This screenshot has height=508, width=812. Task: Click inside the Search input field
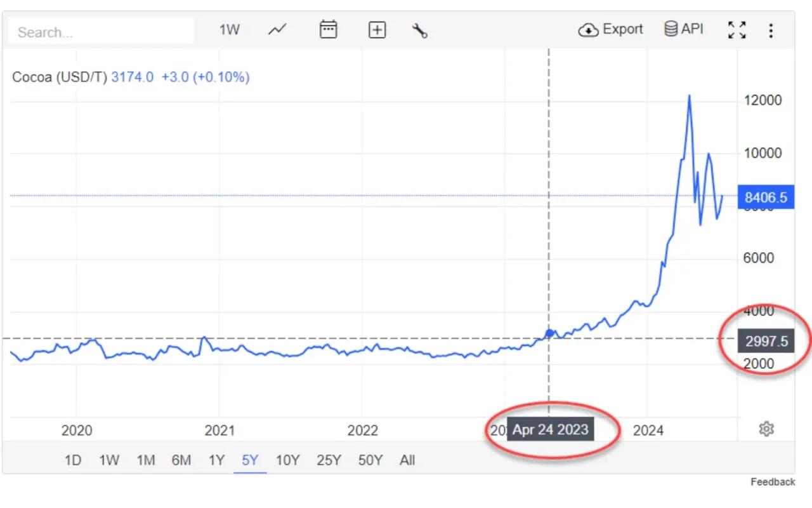(x=100, y=30)
